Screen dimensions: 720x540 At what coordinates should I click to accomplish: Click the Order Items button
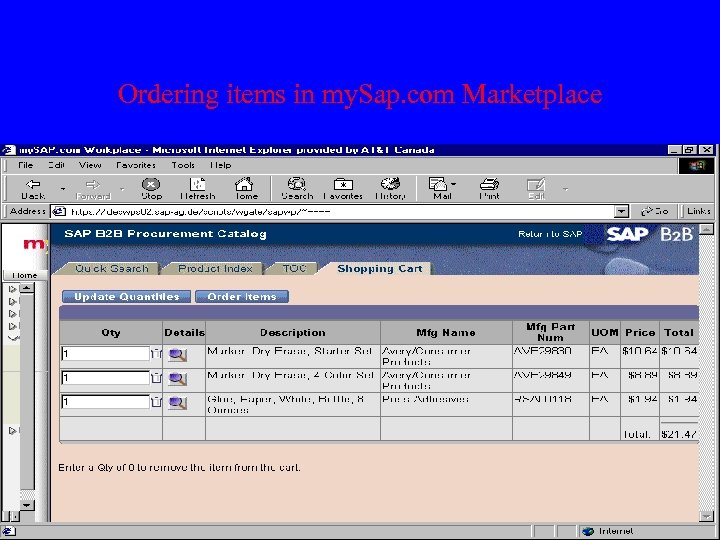[242, 297]
